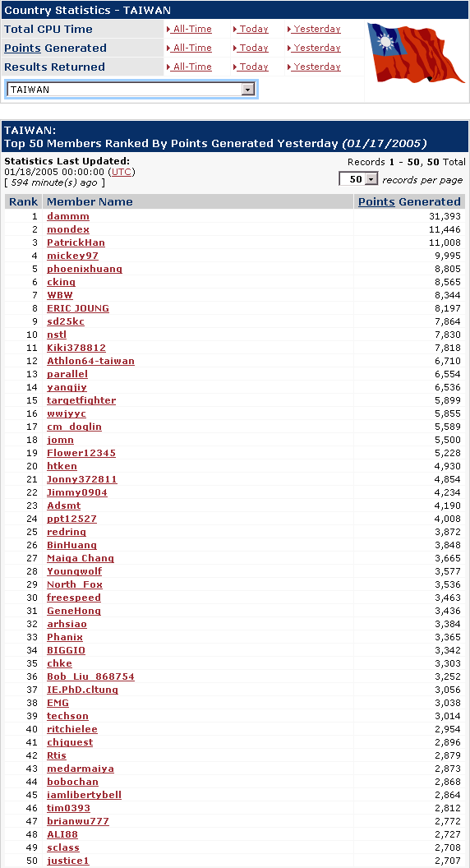Click Points link in table header

(x=376, y=201)
